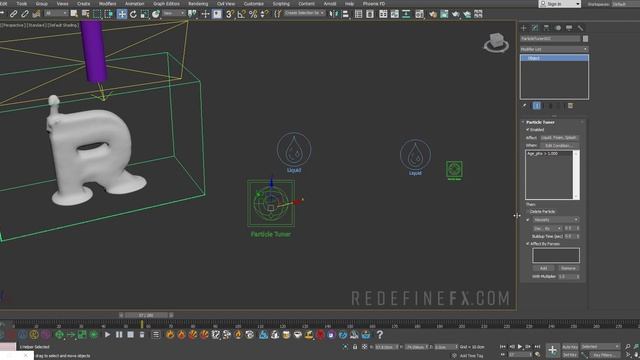Click the Remove forces button
Viewport: 640px width, 360px height.
(x=568, y=268)
